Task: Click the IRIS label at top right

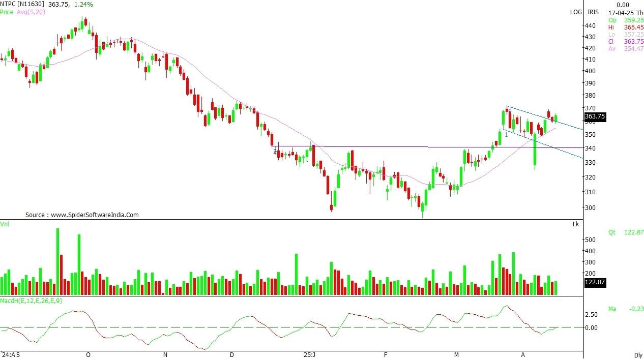Action: (593, 12)
